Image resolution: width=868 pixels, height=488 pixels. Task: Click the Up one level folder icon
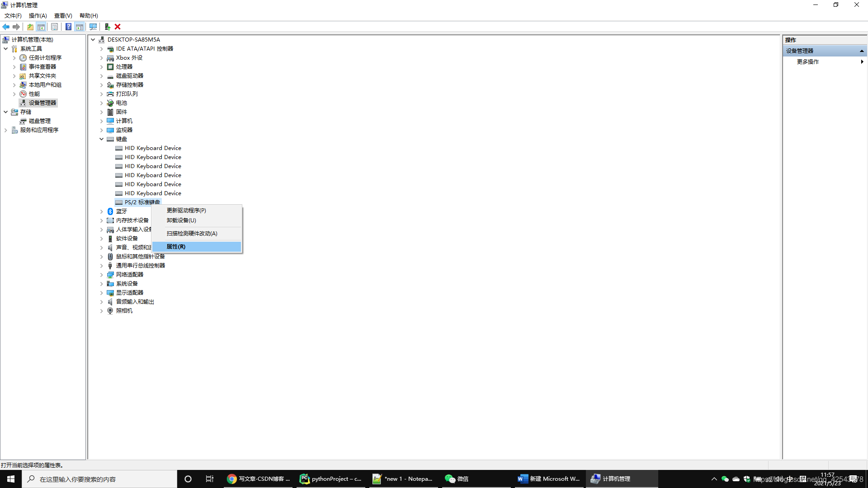point(30,27)
